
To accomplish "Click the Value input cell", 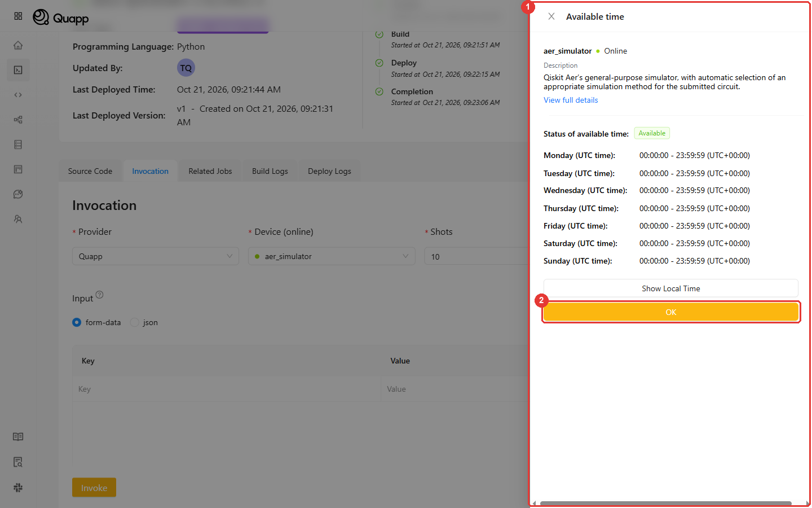I will pyautogui.click(x=456, y=389).
